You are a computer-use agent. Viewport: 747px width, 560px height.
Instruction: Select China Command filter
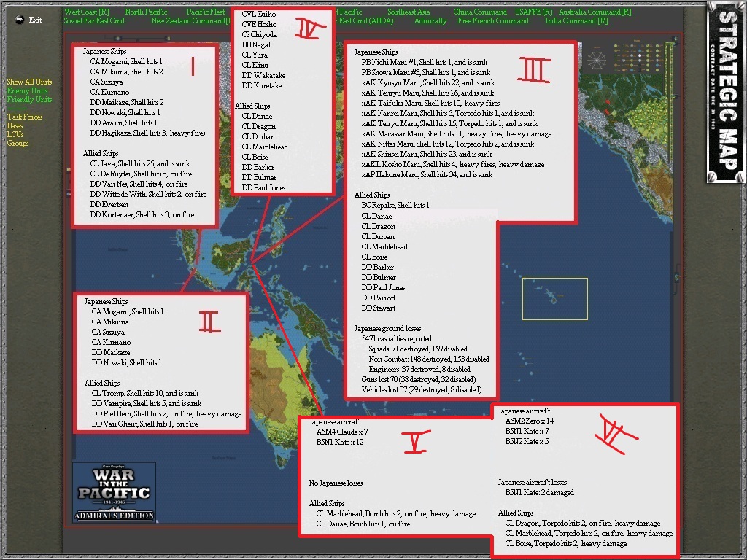point(480,12)
